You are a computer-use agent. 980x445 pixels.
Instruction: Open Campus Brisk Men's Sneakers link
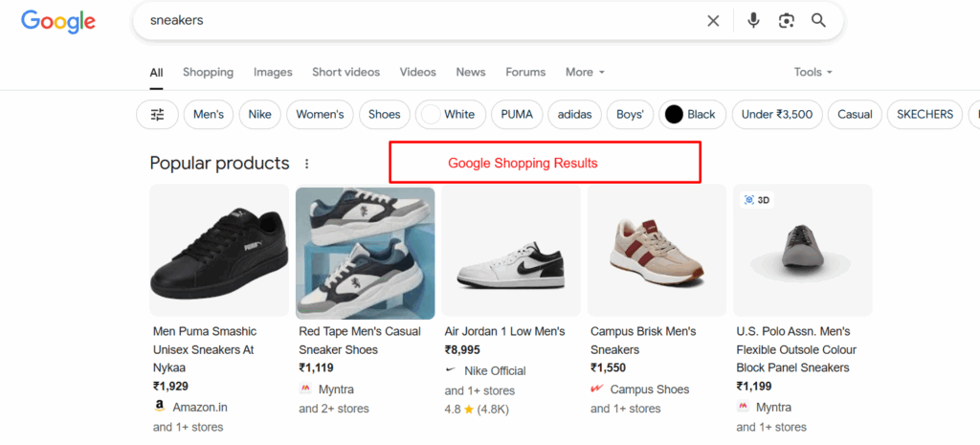[x=643, y=341]
